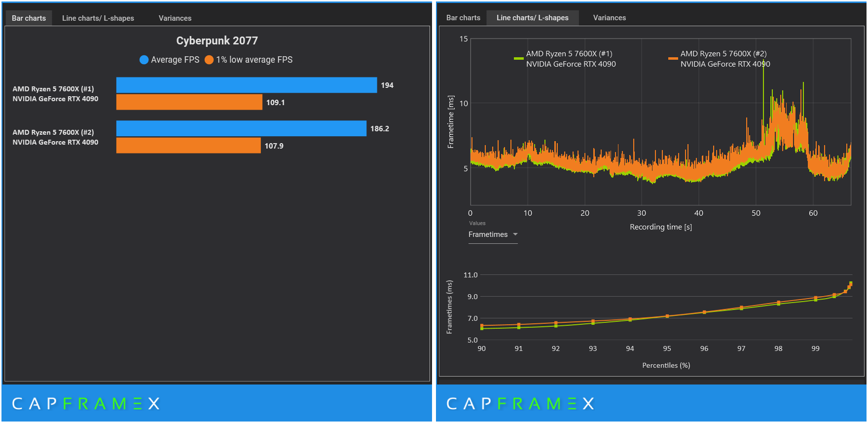Toggle Ryzen 5 7600X (#2) line legend

[x=719, y=59]
